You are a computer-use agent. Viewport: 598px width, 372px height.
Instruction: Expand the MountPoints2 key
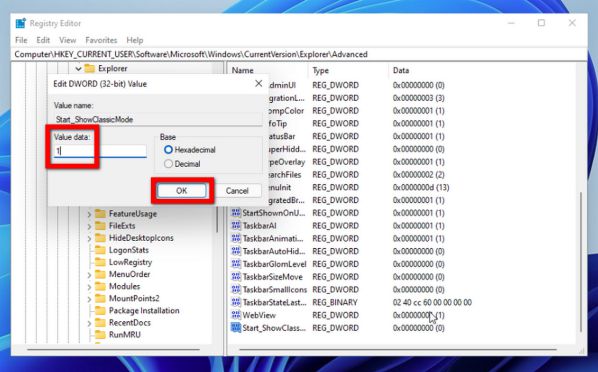tap(89, 299)
